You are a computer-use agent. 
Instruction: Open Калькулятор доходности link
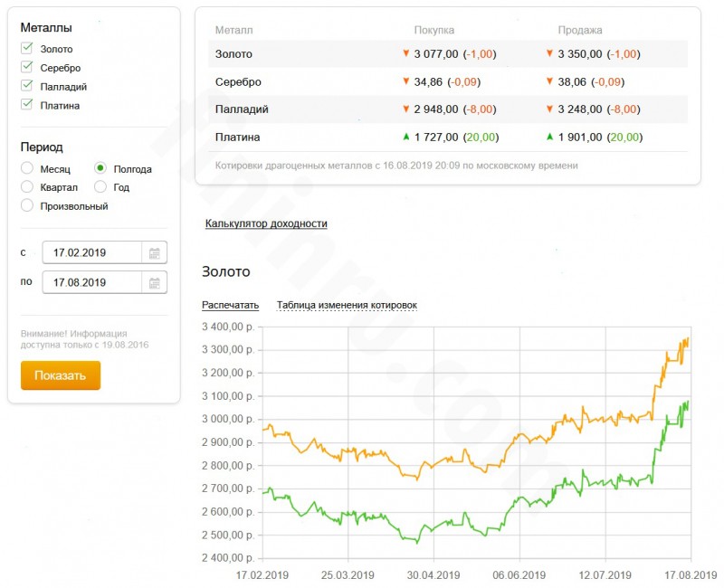pyautogui.click(x=266, y=223)
